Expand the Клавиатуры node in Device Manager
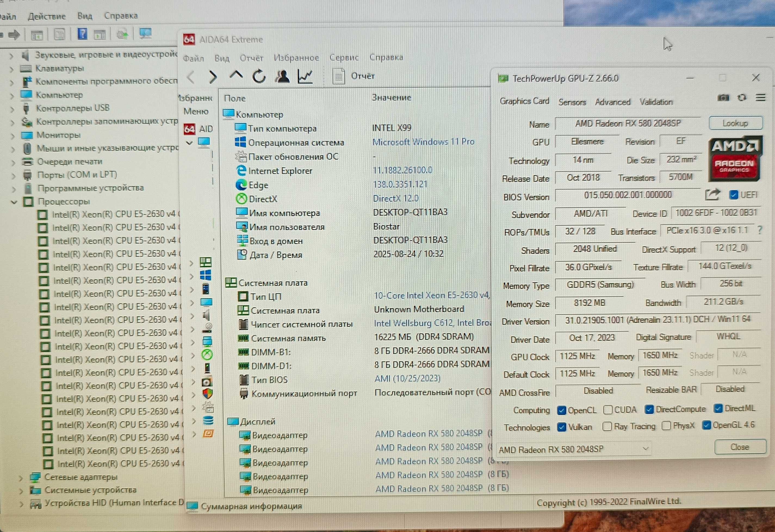This screenshot has width=775, height=532. [11, 69]
